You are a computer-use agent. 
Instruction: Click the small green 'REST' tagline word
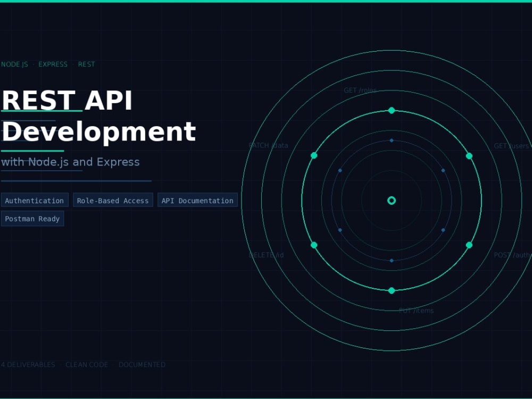click(87, 64)
